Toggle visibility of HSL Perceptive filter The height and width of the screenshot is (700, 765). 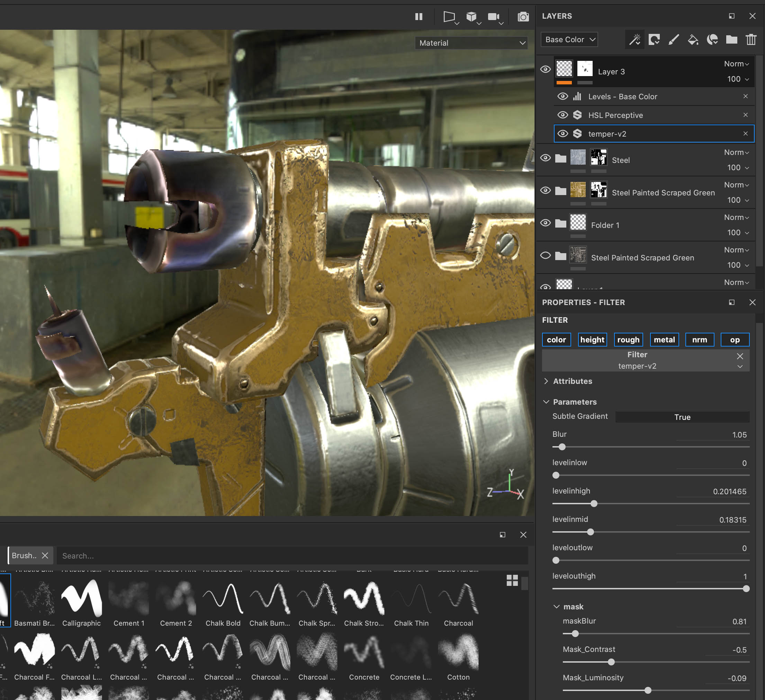[562, 115]
